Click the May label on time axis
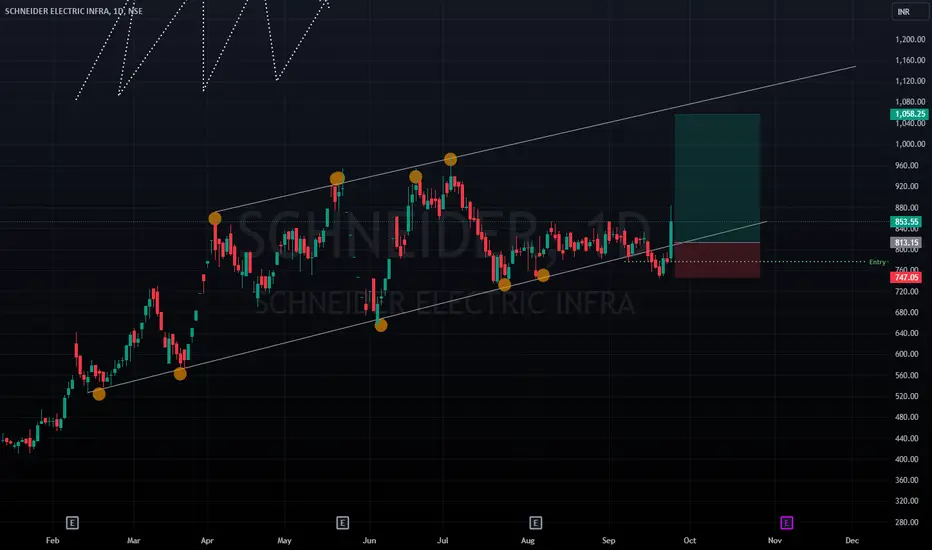 (x=284, y=540)
